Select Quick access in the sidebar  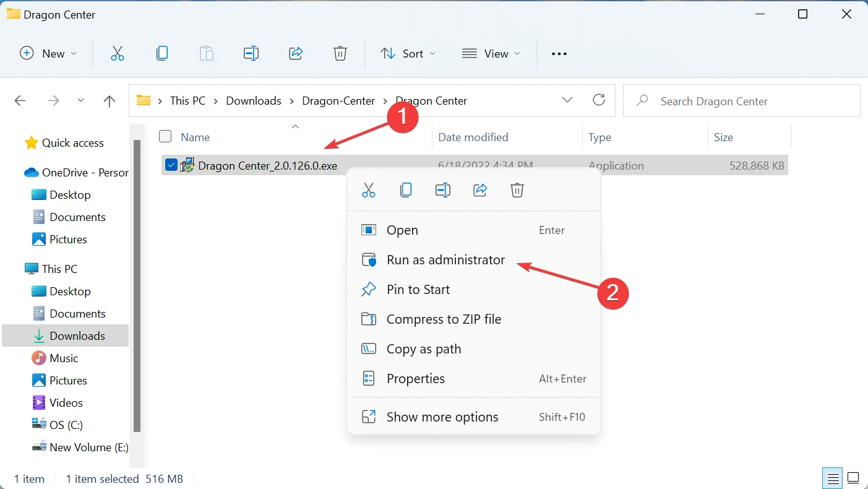pos(64,143)
